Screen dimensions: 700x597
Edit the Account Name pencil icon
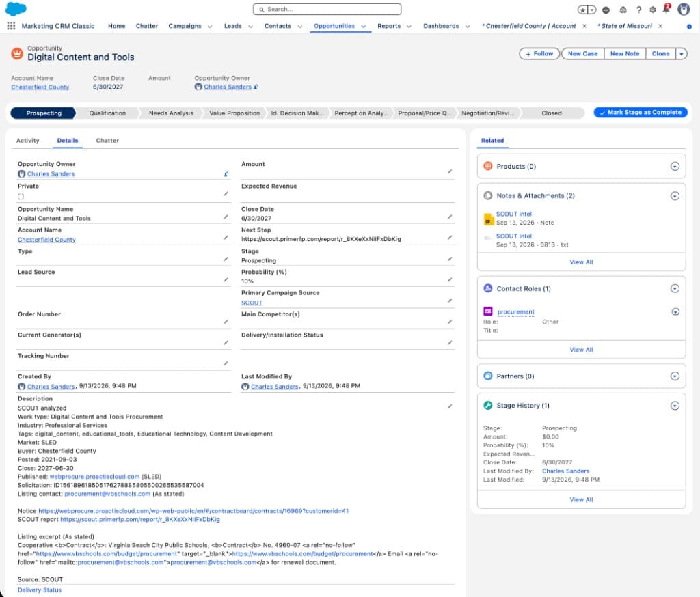tap(226, 238)
